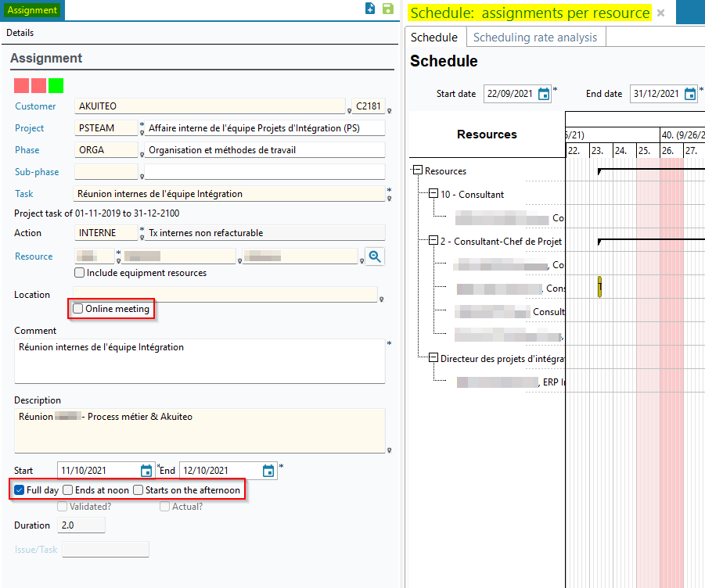
Task: Check Include equipment resources
Action: point(79,273)
